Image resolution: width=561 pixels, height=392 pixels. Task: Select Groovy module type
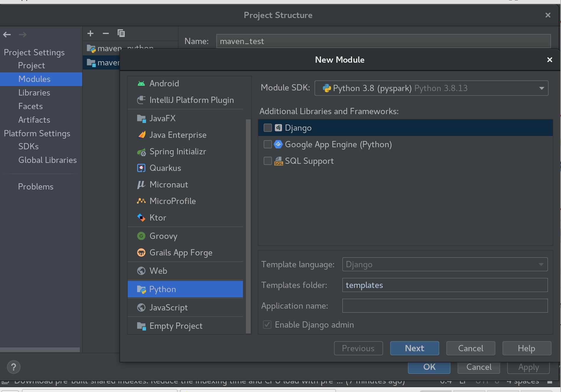click(185, 236)
